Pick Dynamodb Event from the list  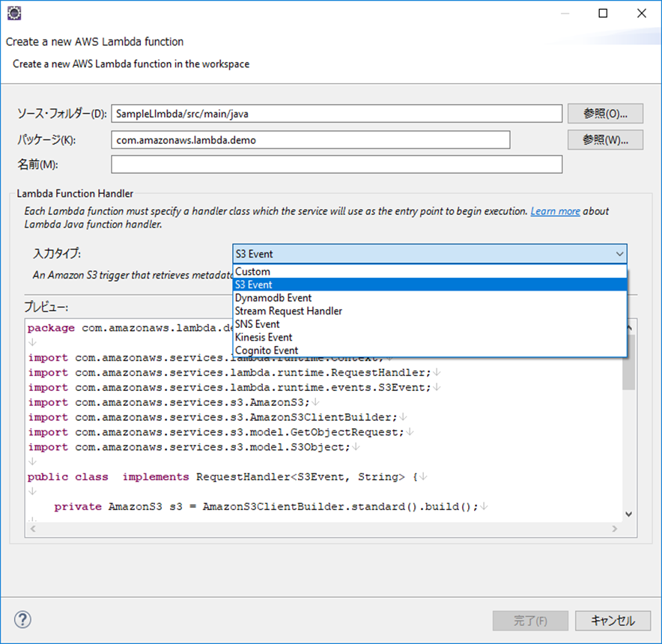tap(430, 298)
